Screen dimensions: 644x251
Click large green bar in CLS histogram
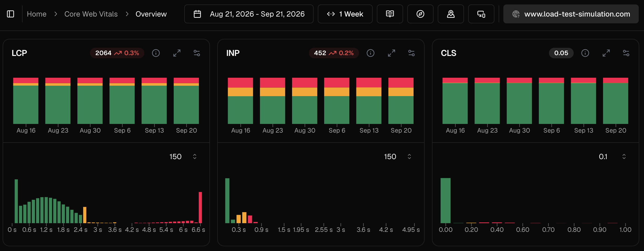[446, 201]
